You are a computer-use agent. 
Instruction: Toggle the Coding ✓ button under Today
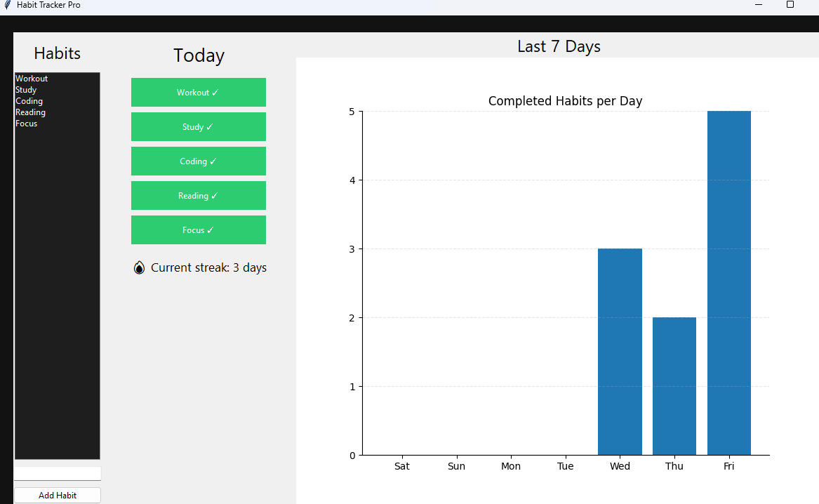tap(199, 161)
